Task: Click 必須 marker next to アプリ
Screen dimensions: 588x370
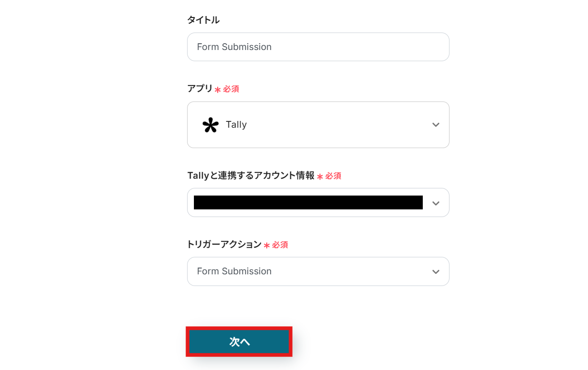Action: 231,89
